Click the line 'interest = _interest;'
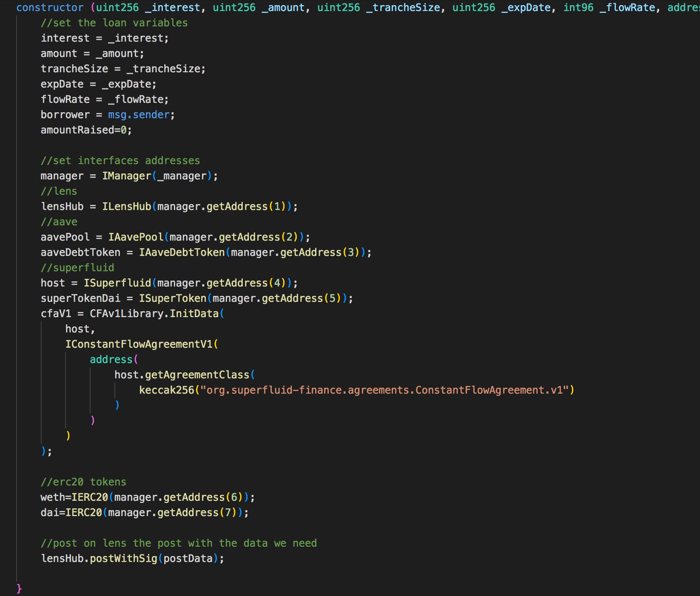 [x=105, y=38]
